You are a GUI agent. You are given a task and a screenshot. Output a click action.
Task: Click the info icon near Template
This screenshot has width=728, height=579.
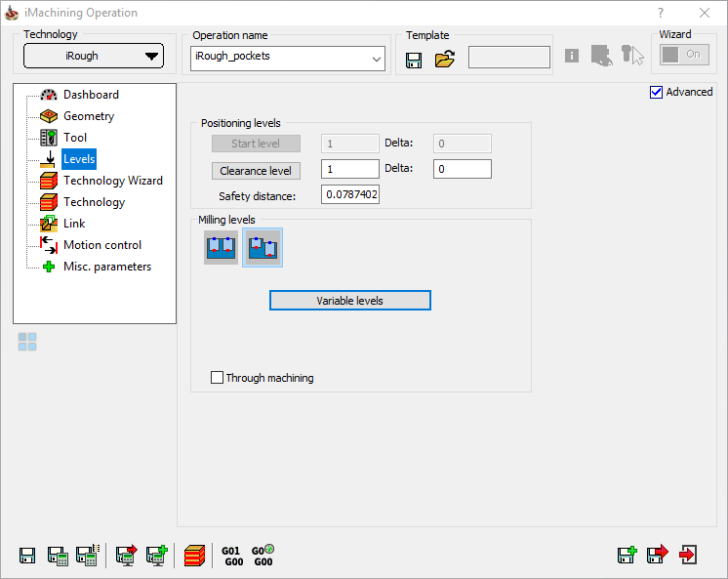(572, 57)
